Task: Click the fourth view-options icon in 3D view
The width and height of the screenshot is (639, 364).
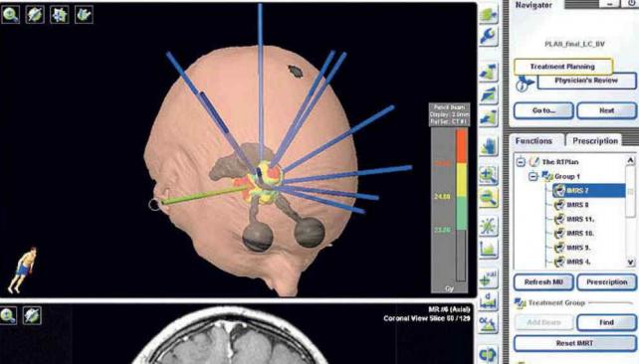Action: click(84, 15)
